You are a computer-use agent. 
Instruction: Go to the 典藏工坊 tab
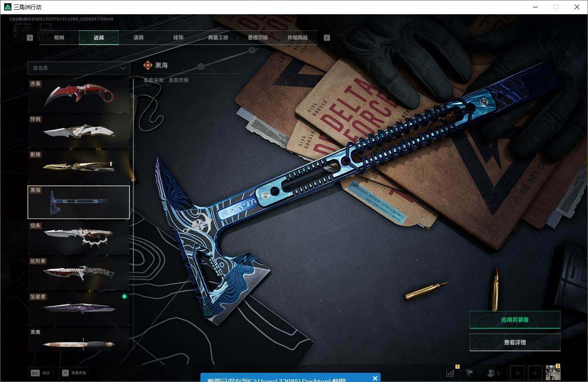pos(218,38)
